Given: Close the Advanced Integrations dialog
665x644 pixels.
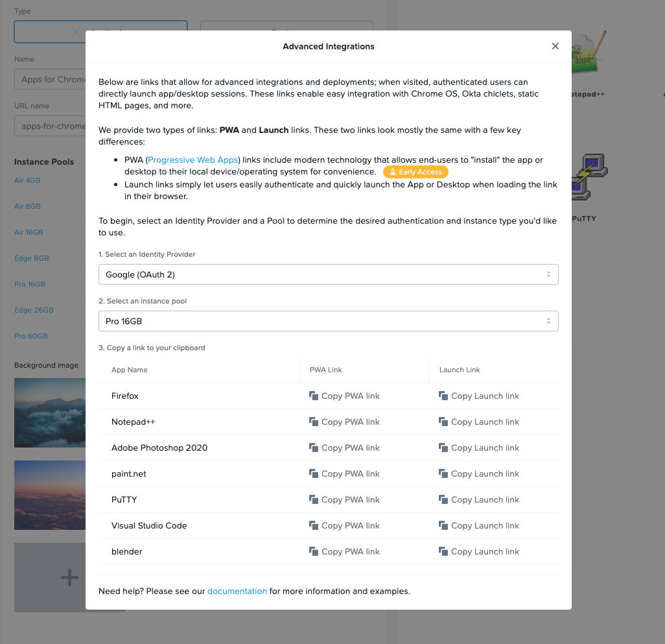Looking at the screenshot, I should click(x=555, y=46).
